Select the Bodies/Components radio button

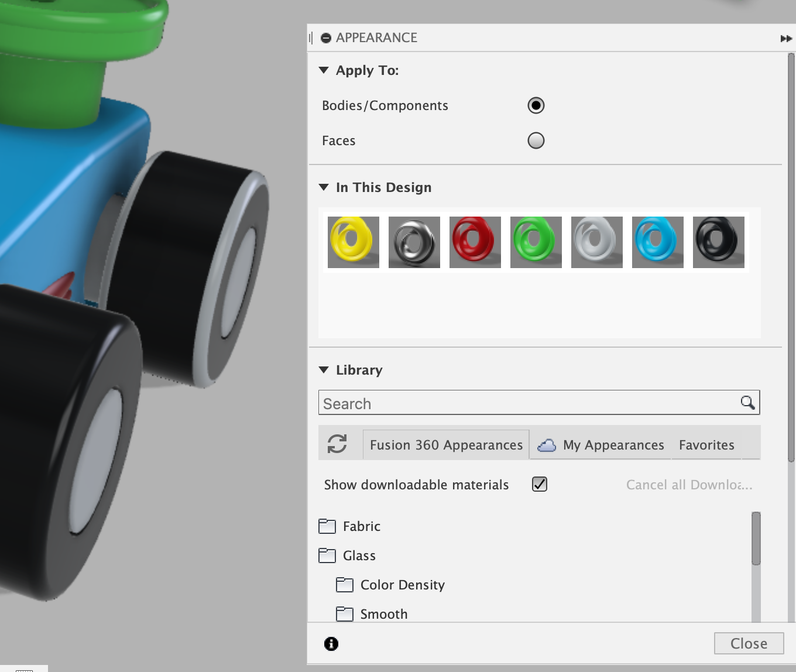pyautogui.click(x=536, y=105)
